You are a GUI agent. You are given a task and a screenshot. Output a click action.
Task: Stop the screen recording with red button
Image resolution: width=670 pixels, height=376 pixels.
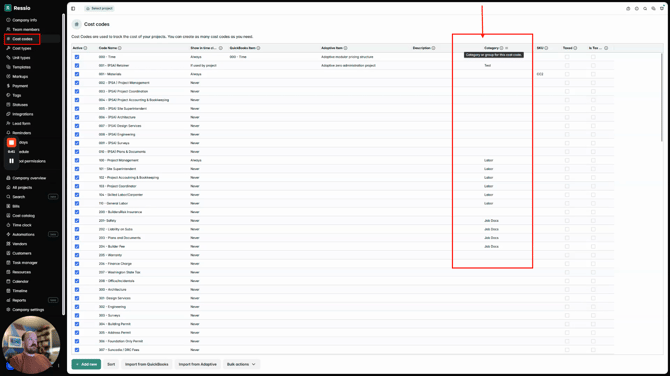point(12,143)
